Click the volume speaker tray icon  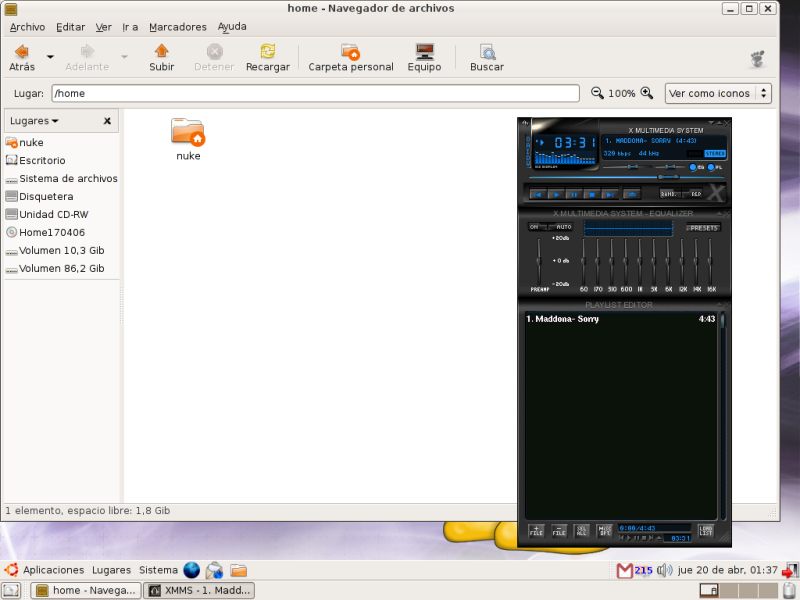coord(664,570)
